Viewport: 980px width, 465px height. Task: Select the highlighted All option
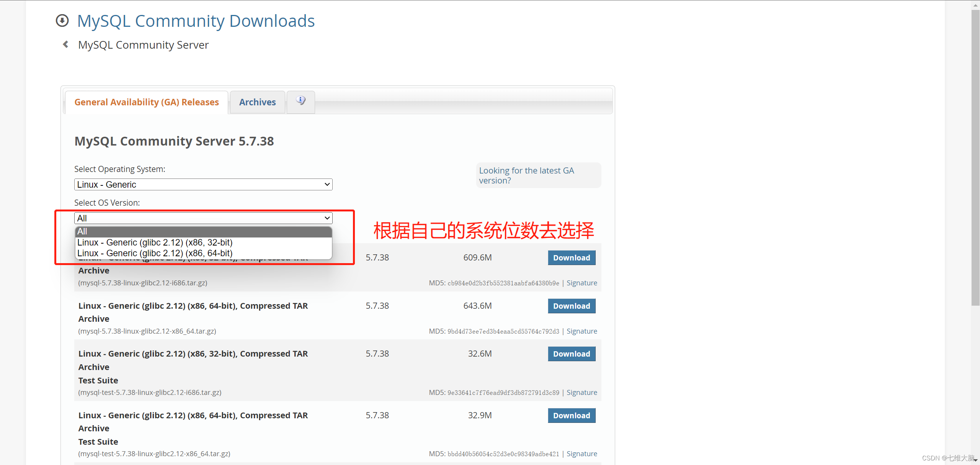pyautogui.click(x=203, y=231)
